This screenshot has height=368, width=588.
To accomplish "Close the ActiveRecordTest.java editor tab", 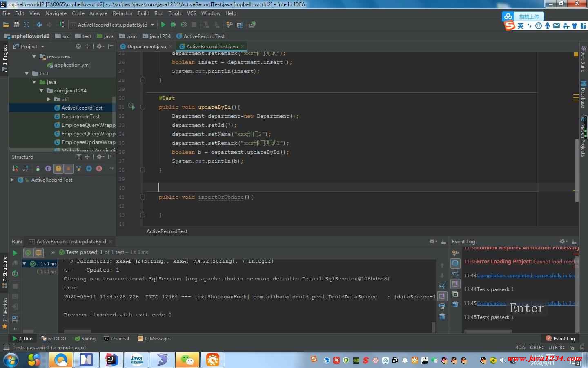I will tap(242, 46).
